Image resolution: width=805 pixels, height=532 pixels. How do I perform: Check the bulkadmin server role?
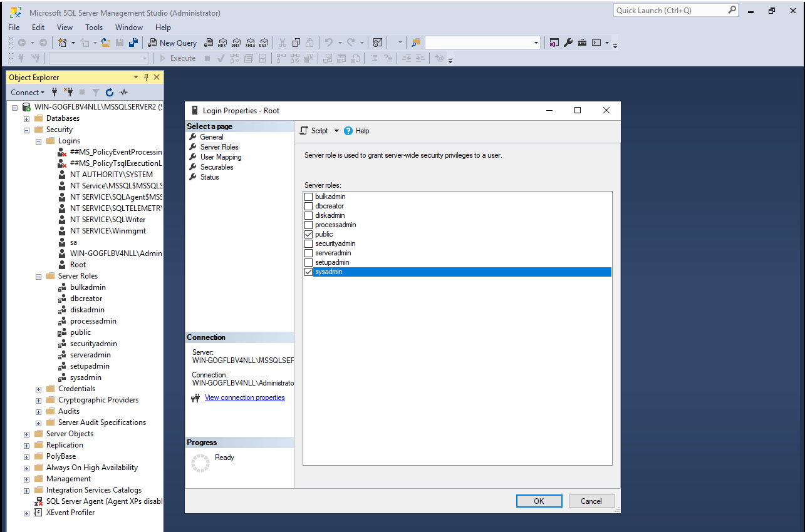pyautogui.click(x=308, y=197)
